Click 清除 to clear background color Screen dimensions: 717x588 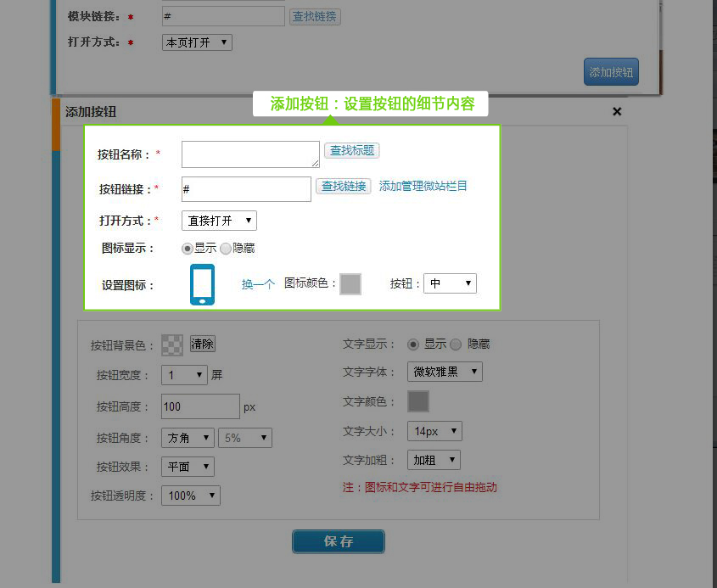click(202, 344)
